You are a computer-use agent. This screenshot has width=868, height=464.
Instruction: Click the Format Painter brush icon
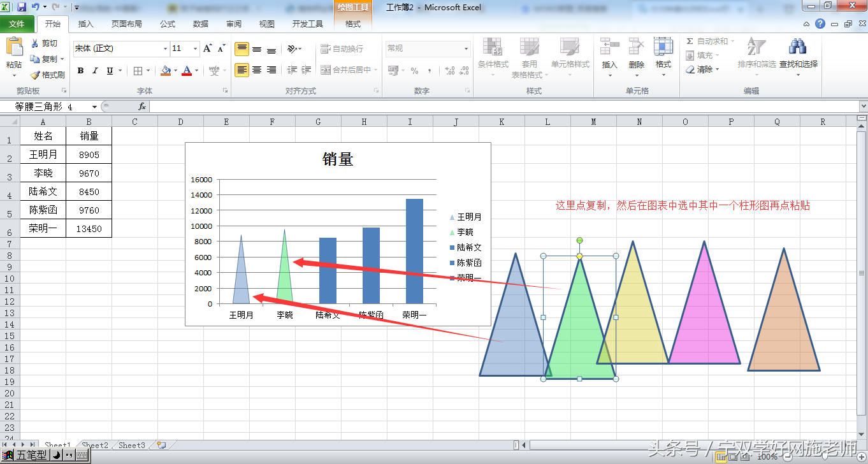point(35,75)
